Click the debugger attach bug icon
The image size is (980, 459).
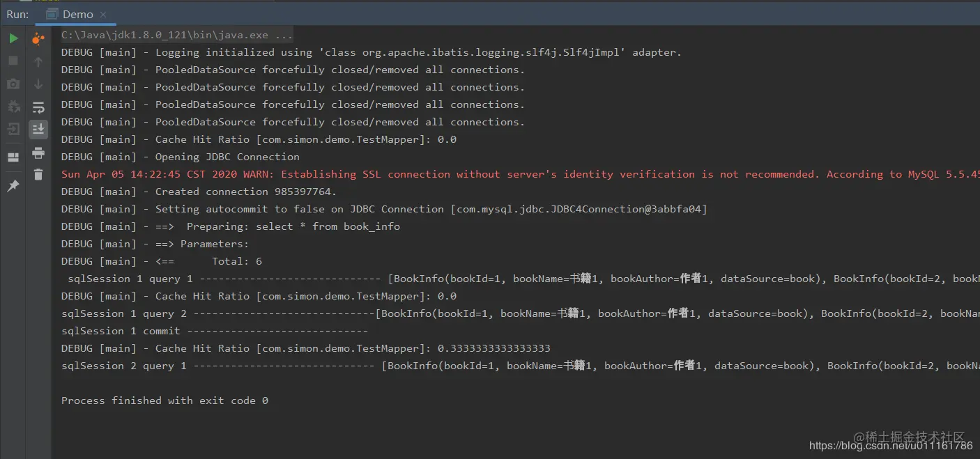coord(13,107)
